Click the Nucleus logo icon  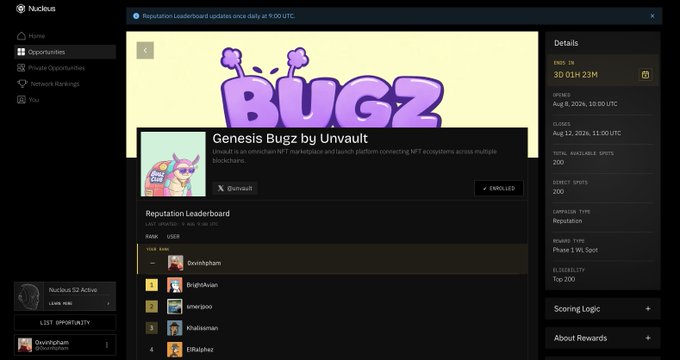(20, 9)
